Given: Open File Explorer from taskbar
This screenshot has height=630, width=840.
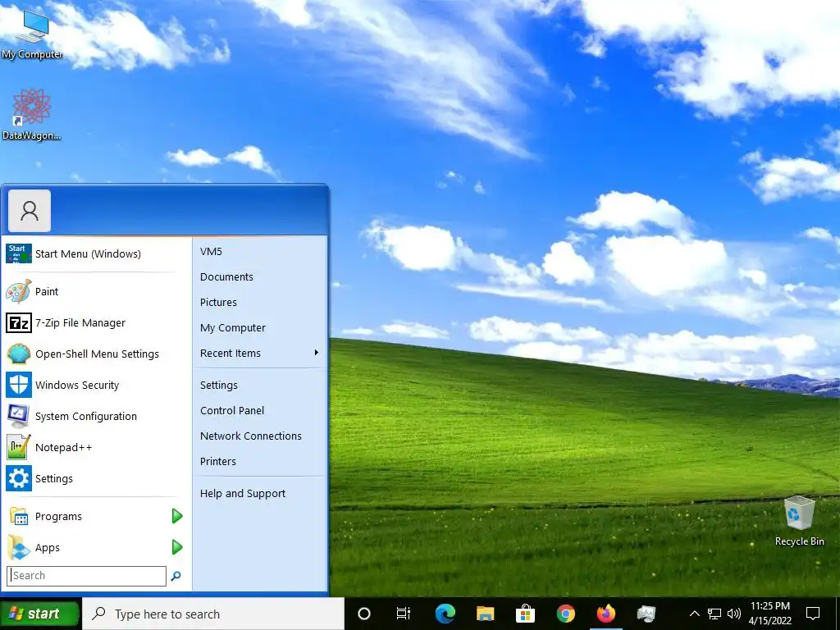Looking at the screenshot, I should (485, 614).
